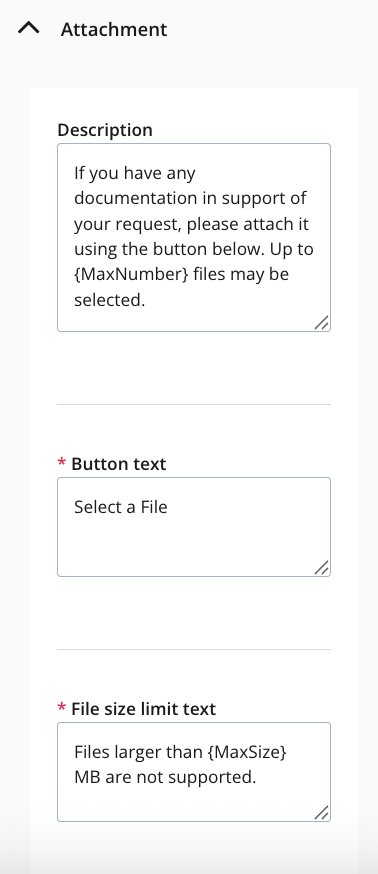Click the Description box resize handle
378x874 pixels.
click(322, 323)
